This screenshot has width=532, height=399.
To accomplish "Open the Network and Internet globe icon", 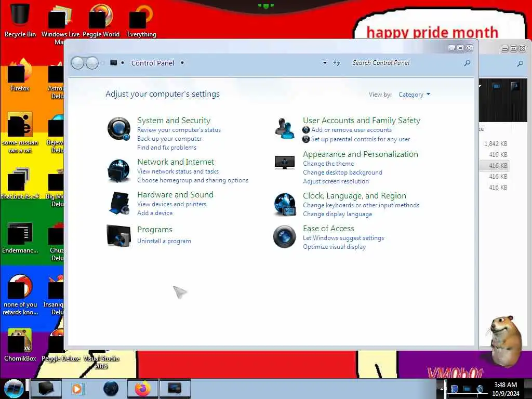I will click(119, 170).
